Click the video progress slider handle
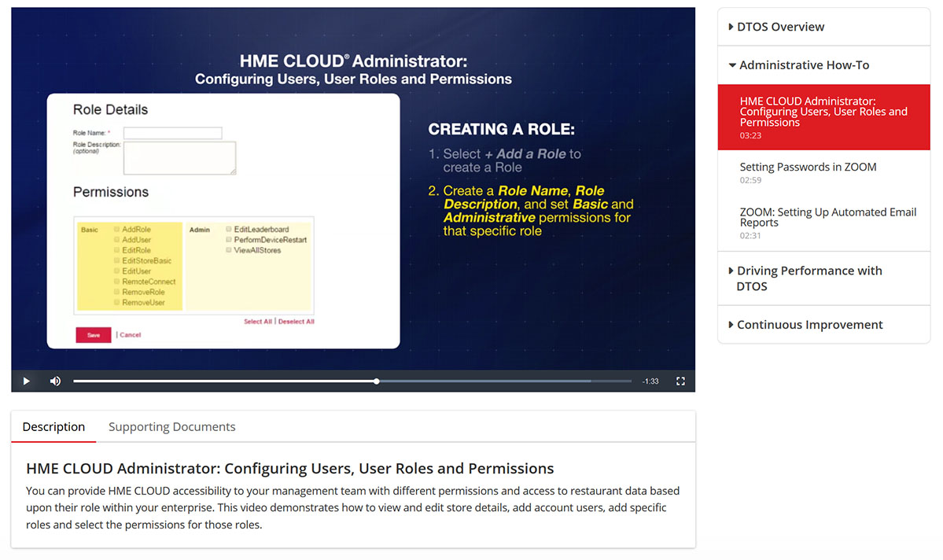This screenshot has height=560, width=943. coord(377,381)
